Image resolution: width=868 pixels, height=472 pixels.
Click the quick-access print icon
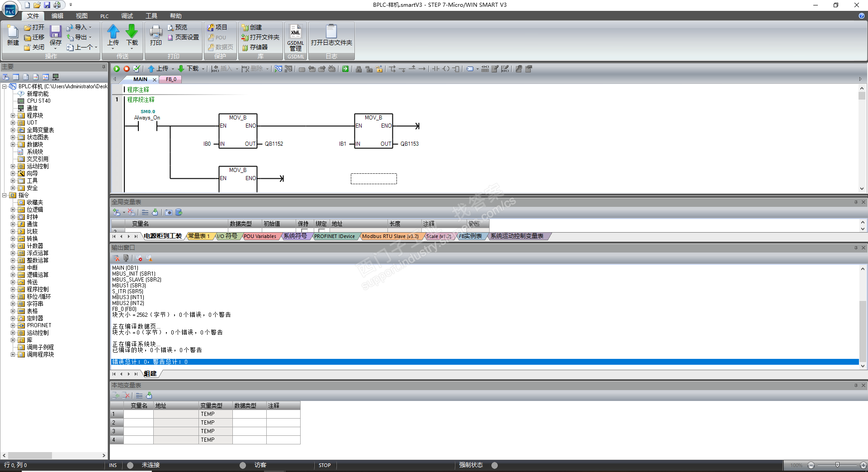point(57,5)
